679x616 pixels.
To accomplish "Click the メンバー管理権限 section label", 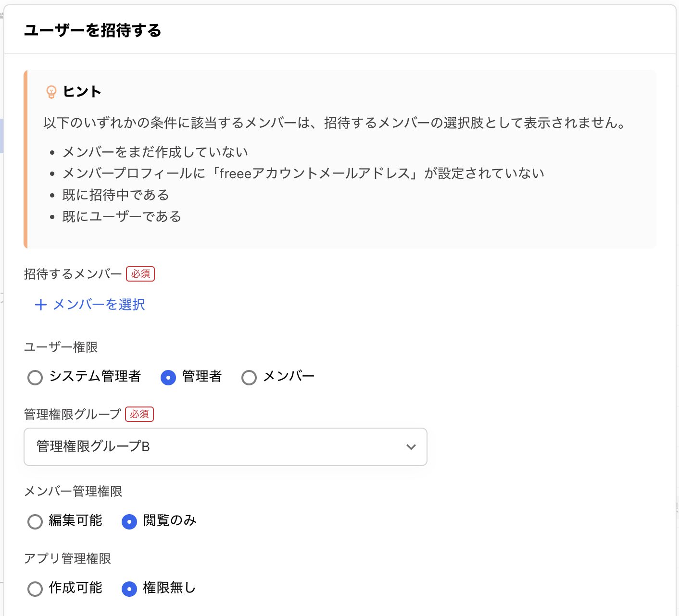I will click(73, 491).
